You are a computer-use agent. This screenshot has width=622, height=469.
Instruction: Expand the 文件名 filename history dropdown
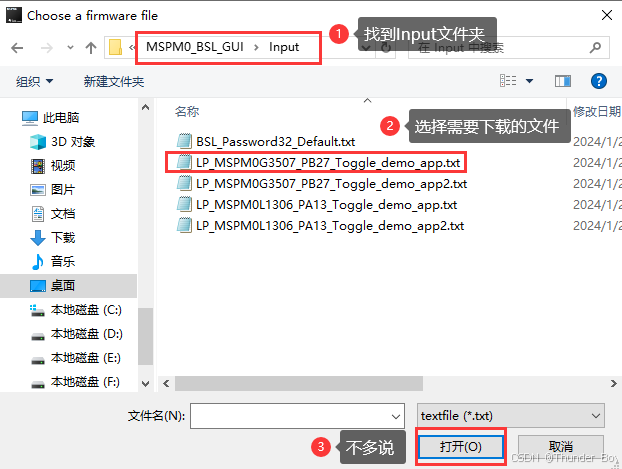(x=395, y=416)
